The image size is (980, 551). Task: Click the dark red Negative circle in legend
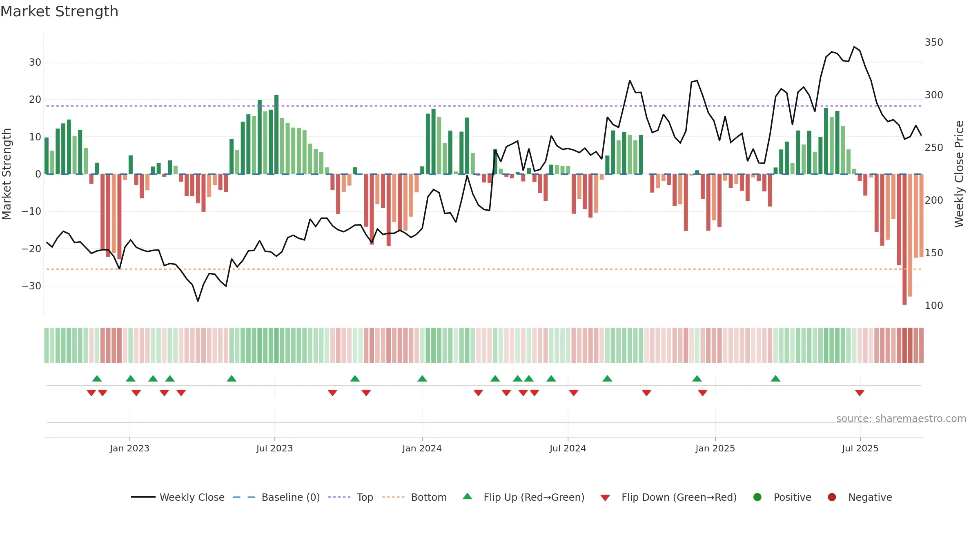point(832,497)
